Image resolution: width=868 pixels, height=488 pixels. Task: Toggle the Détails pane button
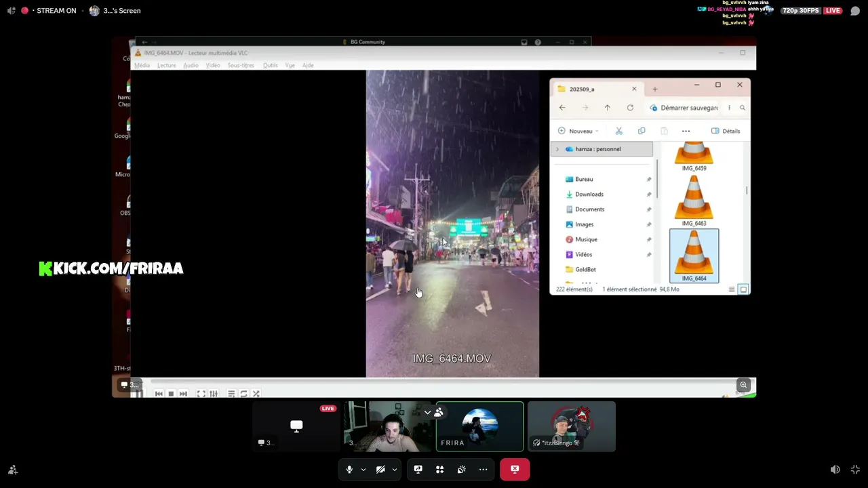pyautogui.click(x=726, y=131)
